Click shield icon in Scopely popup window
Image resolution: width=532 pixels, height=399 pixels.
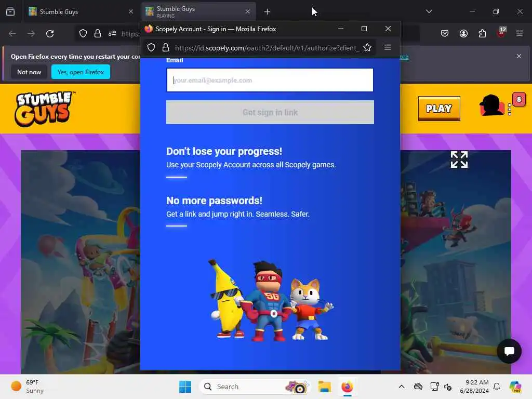[151, 47]
